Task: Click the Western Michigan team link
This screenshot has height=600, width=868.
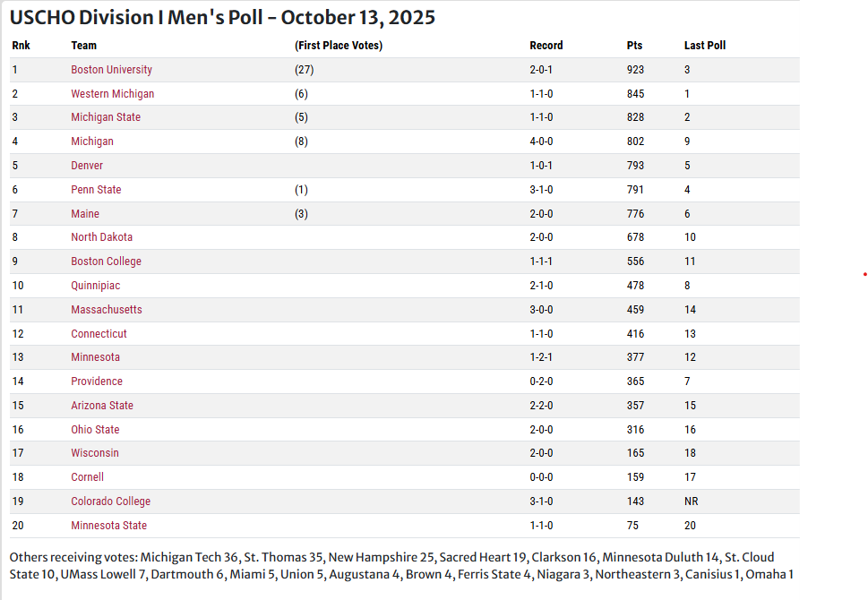Action: pos(112,94)
